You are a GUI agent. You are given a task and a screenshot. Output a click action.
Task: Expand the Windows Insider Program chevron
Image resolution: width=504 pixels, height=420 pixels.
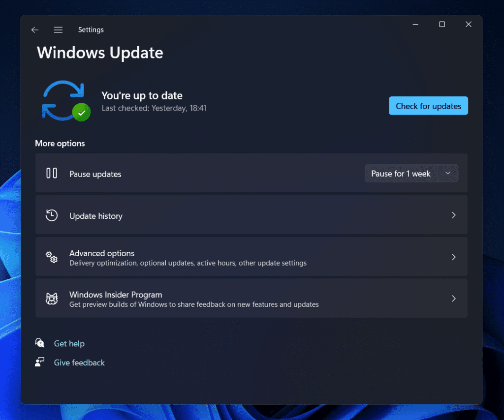[453, 298]
